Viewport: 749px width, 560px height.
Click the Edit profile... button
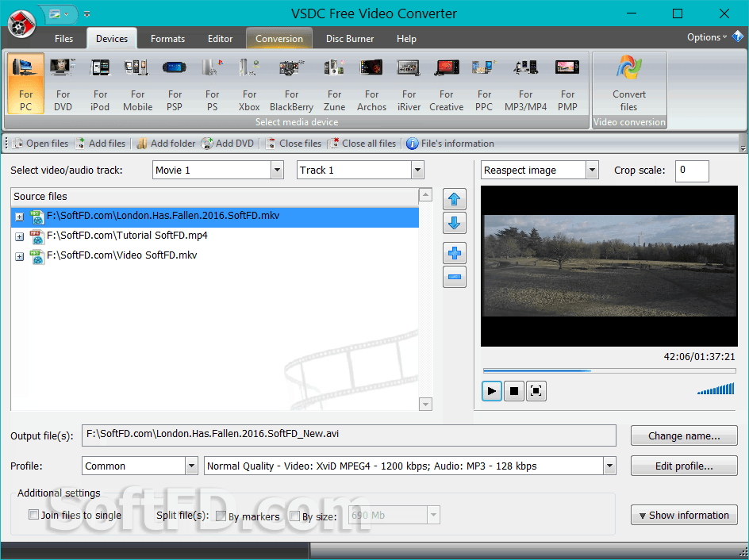pos(684,466)
